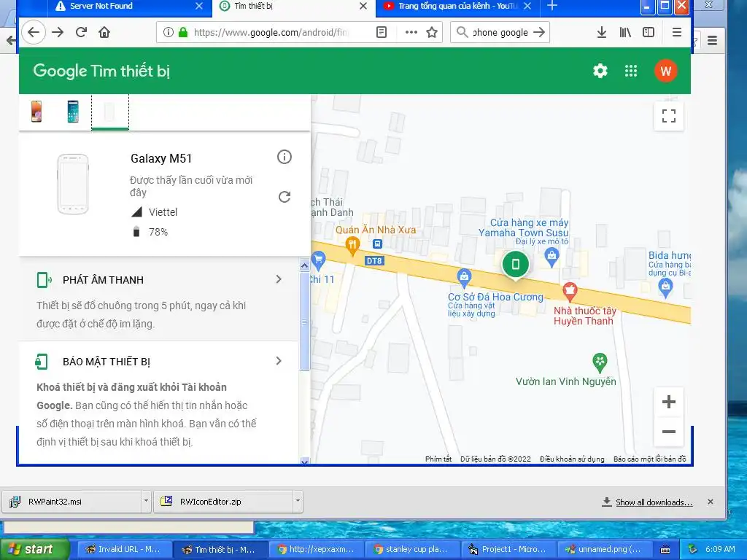Select the first device phone thumbnail
This screenshot has width=747, height=560.
click(36, 112)
